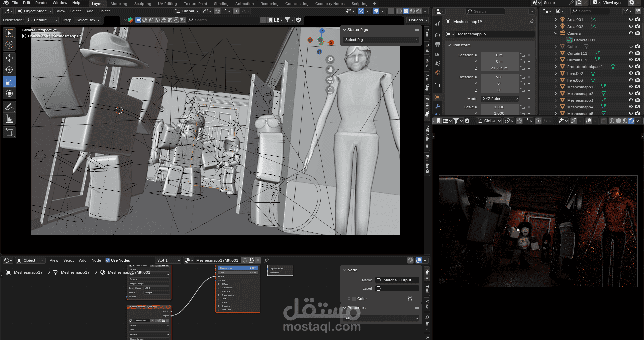The image size is (644, 340).
Task: Click the Location Z value field
Action: (499, 68)
